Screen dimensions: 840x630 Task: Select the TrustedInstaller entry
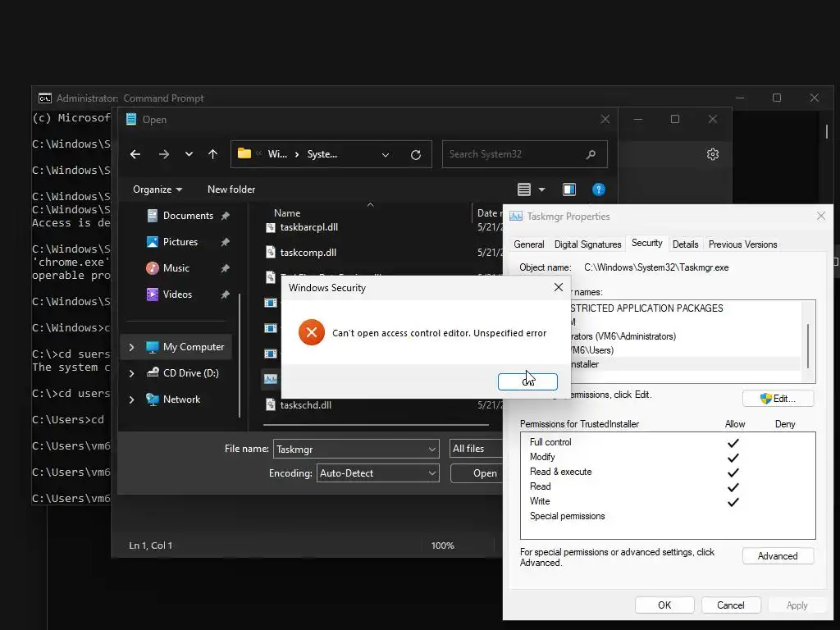coord(686,364)
